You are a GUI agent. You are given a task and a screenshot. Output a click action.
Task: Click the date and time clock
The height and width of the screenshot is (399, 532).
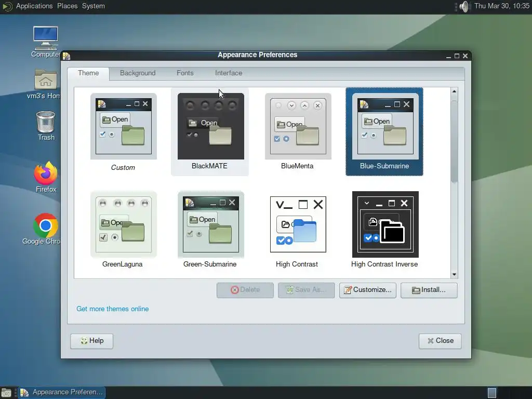pos(501,6)
